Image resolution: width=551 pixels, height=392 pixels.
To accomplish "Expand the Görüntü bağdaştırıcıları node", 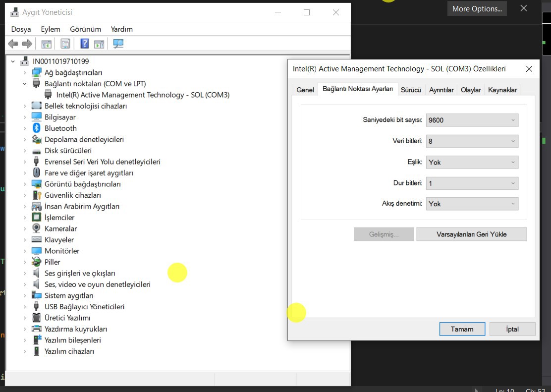I will tap(25, 184).
